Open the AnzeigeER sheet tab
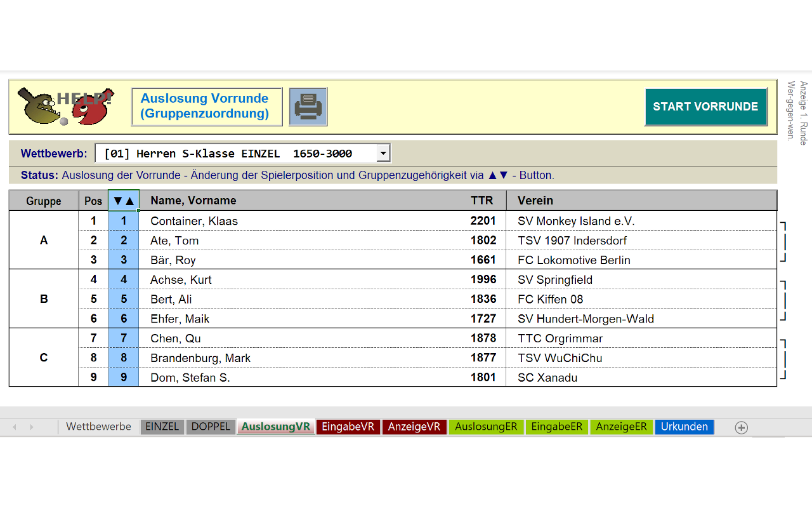This screenshot has height=508, width=812. (x=621, y=427)
